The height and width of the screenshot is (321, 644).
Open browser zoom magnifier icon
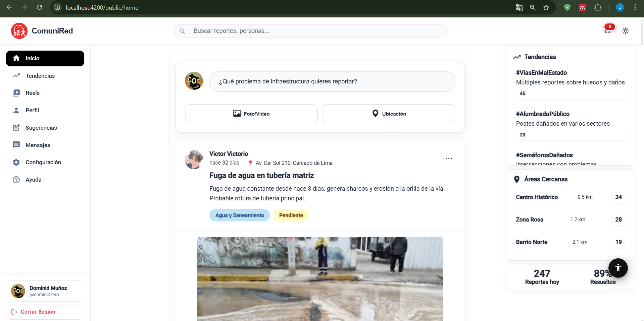coord(533,7)
